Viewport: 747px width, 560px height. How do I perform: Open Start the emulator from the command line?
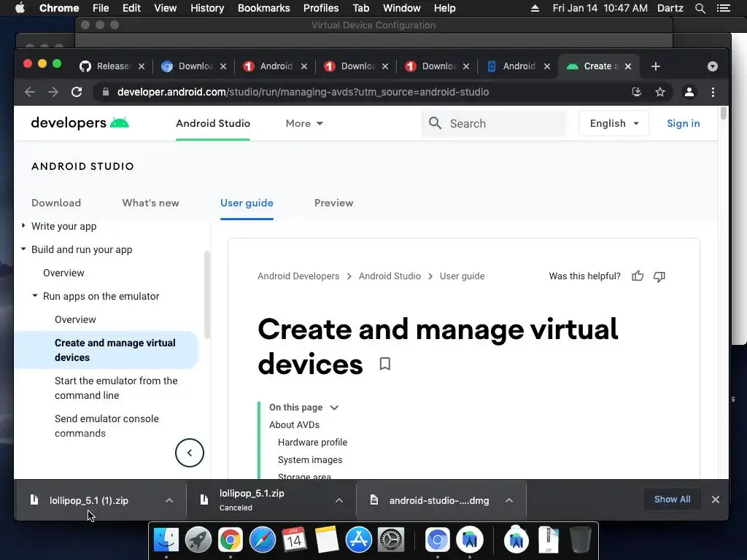tap(116, 388)
